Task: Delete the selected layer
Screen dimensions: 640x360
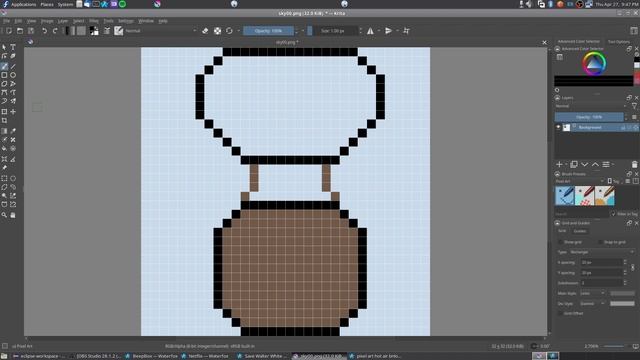Action: pos(634,164)
